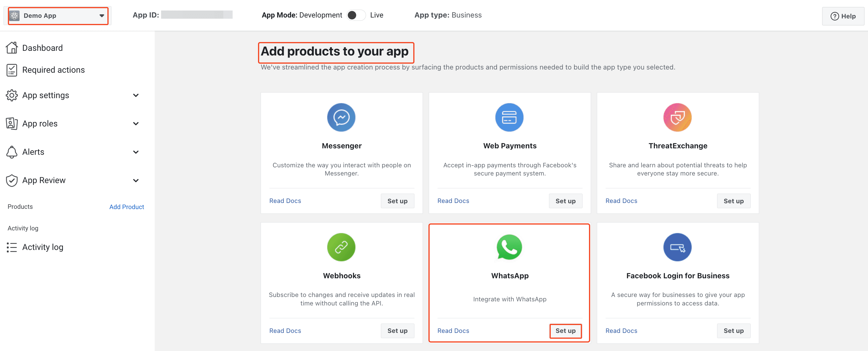Image resolution: width=868 pixels, height=351 pixels.
Task: Select the Alerts menu label
Action: [x=33, y=152]
